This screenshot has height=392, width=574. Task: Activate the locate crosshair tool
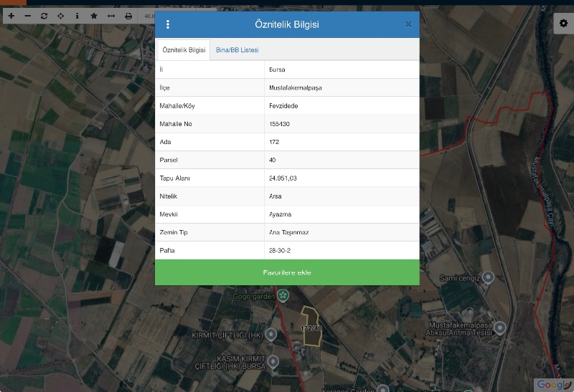point(61,16)
